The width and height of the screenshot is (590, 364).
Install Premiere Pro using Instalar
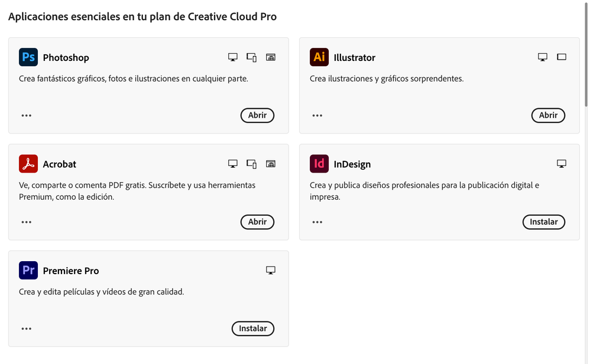click(252, 328)
